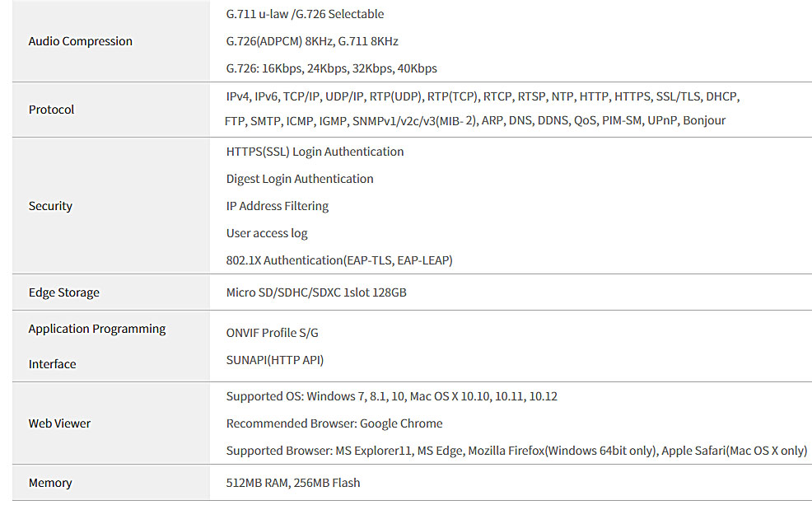Click the SUNAPI(HTTP API) entry

[275, 361]
